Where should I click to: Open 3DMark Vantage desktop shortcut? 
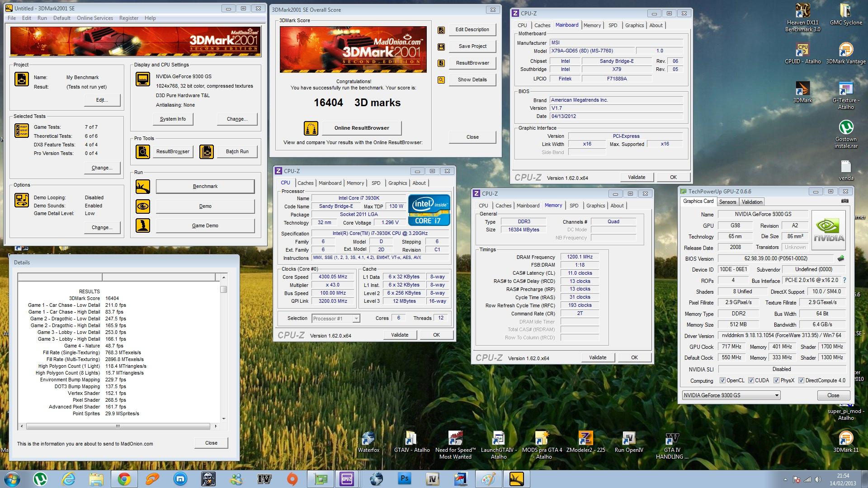846,53
